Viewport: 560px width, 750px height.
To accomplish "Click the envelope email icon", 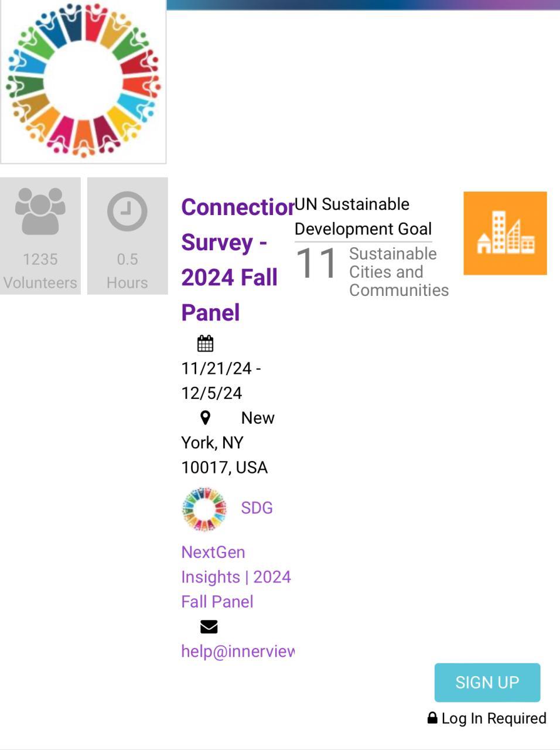I will [x=209, y=627].
